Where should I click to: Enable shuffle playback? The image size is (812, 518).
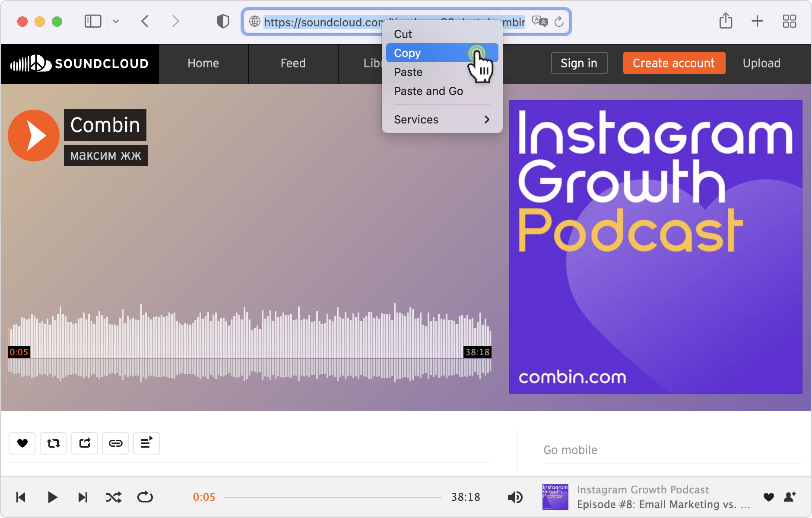(114, 497)
